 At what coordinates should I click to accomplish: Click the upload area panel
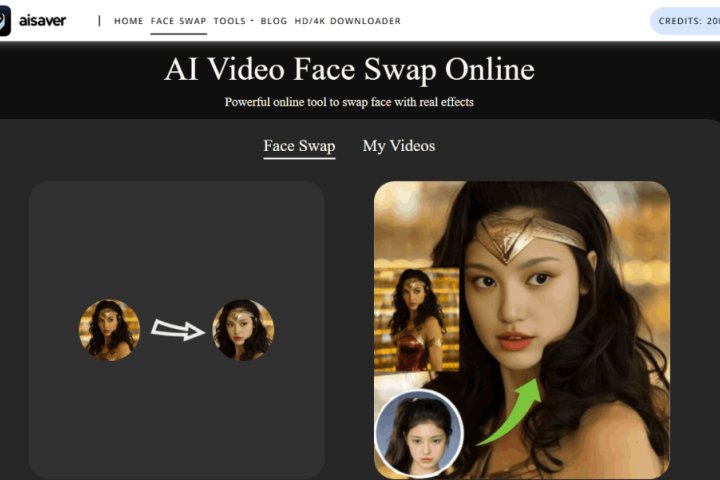point(177,330)
